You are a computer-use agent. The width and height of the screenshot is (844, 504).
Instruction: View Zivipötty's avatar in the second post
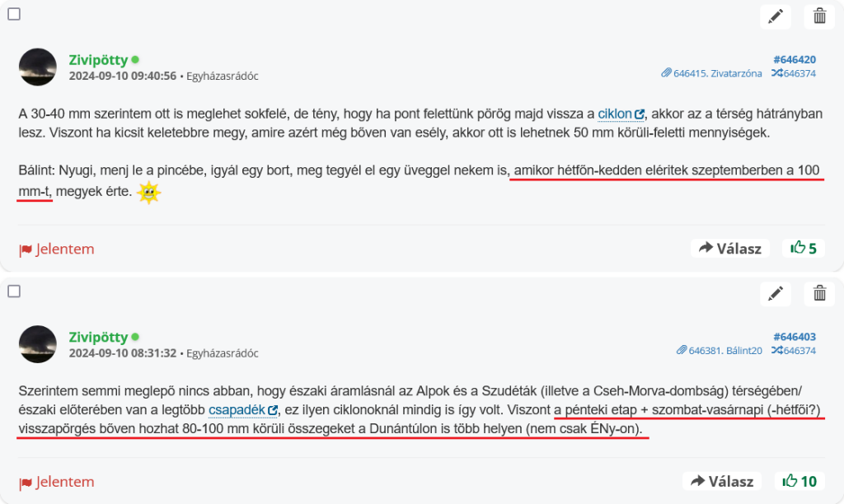click(x=38, y=344)
